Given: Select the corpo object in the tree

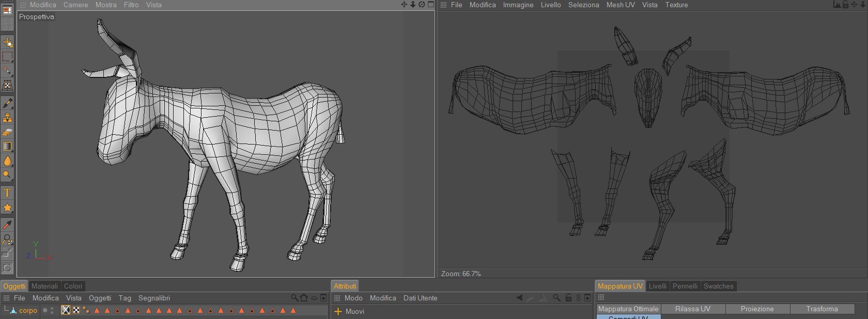Looking at the screenshot, I should pyautogui.click(x=28, y=310).
